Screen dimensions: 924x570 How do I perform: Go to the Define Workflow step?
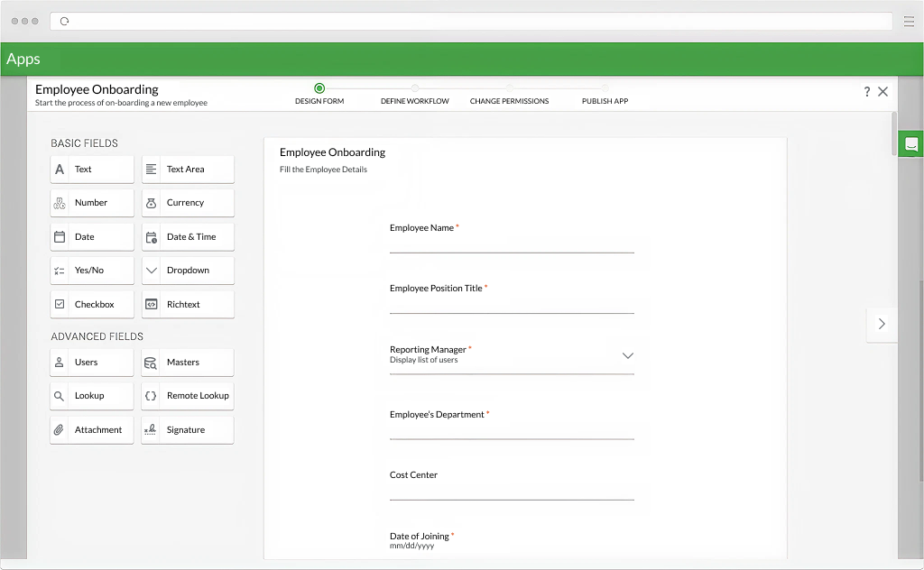tap(415, 101)
